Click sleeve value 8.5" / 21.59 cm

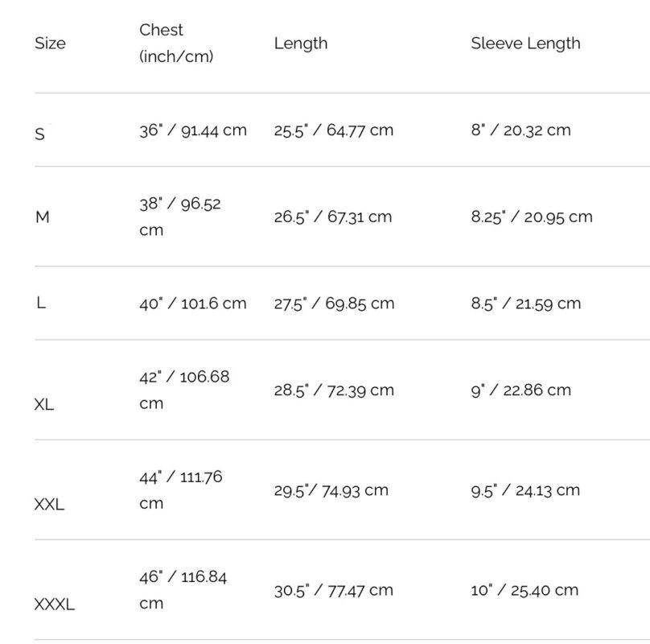[x=525, y=303]
